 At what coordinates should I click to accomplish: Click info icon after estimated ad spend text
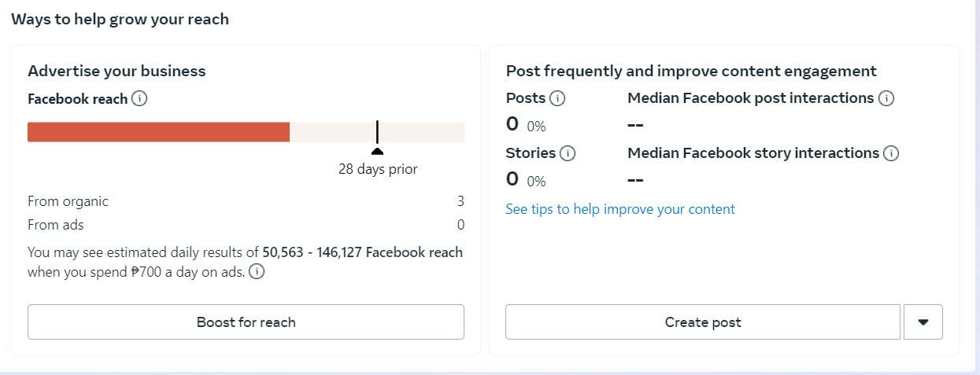pos(257,273)
